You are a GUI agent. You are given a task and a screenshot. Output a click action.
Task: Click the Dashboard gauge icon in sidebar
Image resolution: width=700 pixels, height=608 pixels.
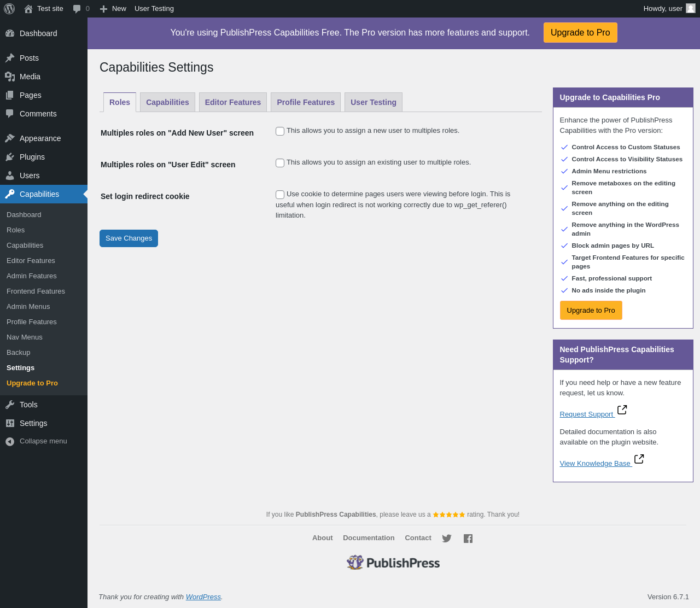pyautogui.click(x=10, y=33)
